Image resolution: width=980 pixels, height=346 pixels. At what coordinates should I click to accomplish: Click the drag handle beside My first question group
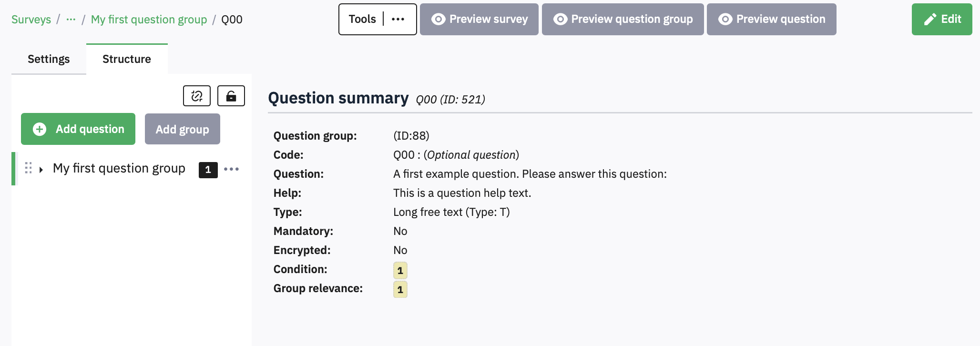click(x=28, y=168)
